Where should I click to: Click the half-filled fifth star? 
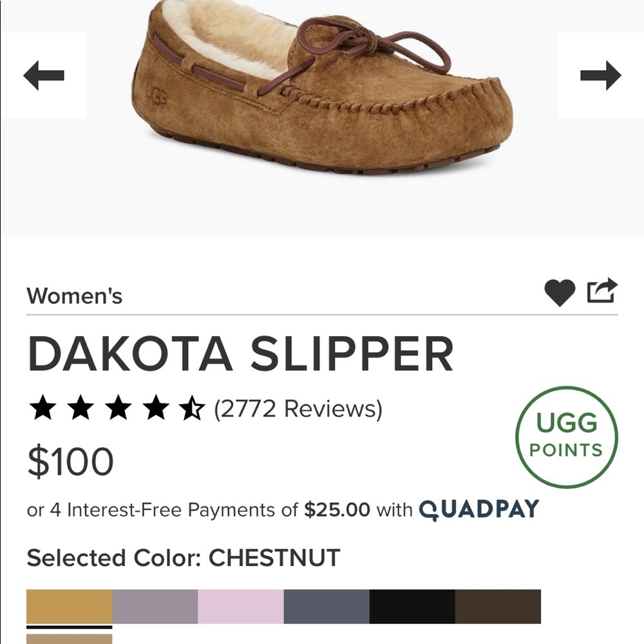192,408
